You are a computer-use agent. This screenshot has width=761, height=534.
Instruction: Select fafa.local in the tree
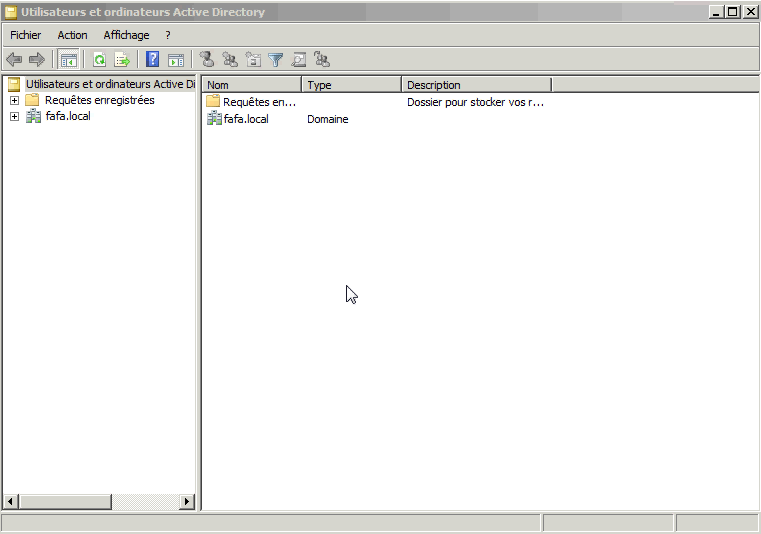tap(68, 116)
